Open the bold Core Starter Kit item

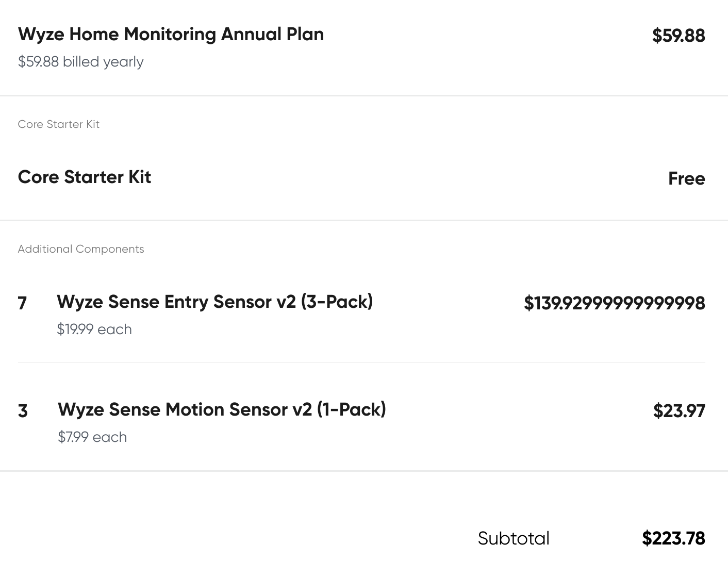click(84, 177)
